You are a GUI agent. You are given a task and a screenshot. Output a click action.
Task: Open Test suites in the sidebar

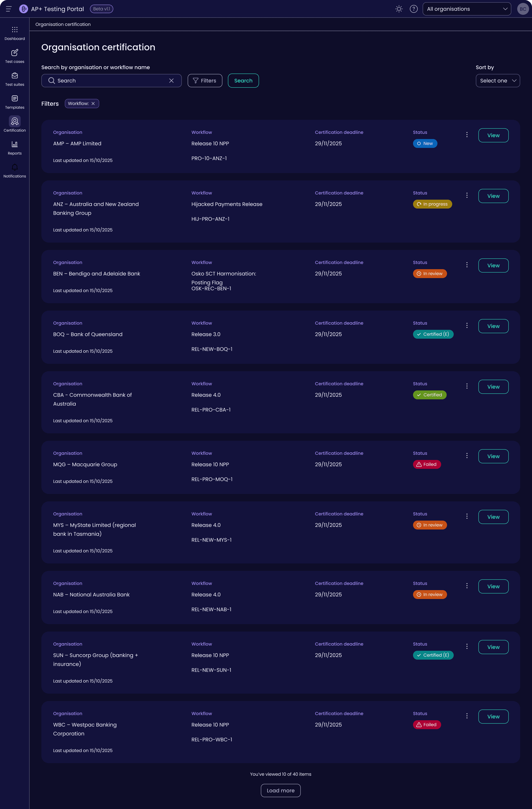point(15,79)
